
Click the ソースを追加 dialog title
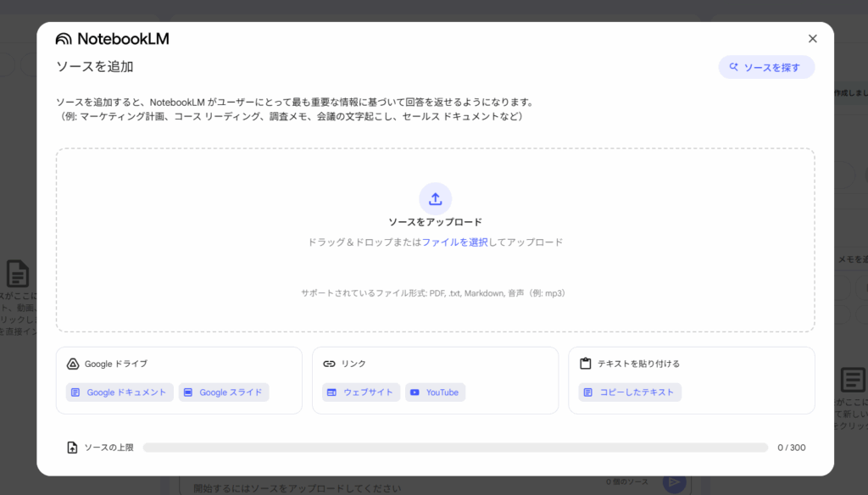[x=95, y=66]
